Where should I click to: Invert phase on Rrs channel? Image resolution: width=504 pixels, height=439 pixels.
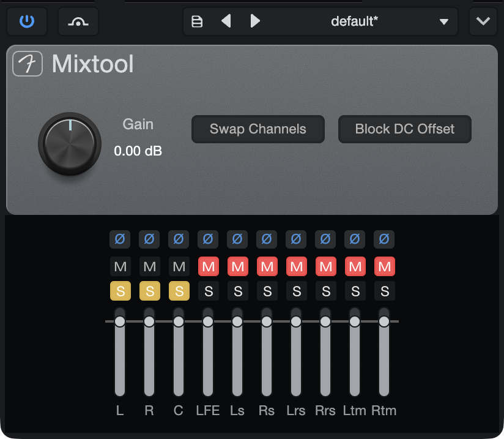click(325, 239)
